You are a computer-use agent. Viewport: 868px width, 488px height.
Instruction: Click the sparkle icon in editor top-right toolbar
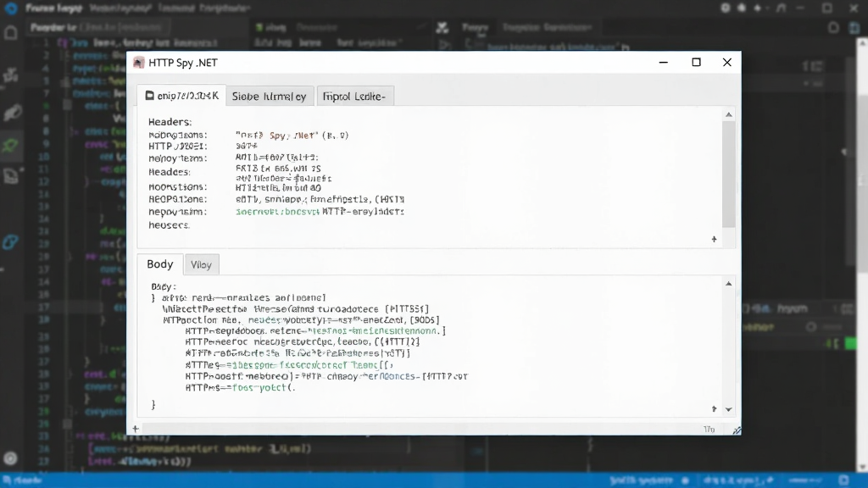coord(757,8)
